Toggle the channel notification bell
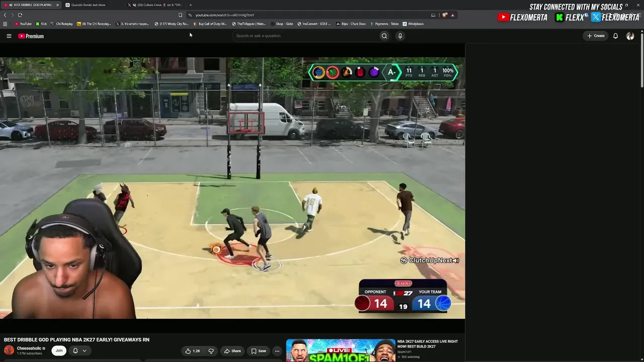This screenshot has width=644, height=362. (75, 350)
